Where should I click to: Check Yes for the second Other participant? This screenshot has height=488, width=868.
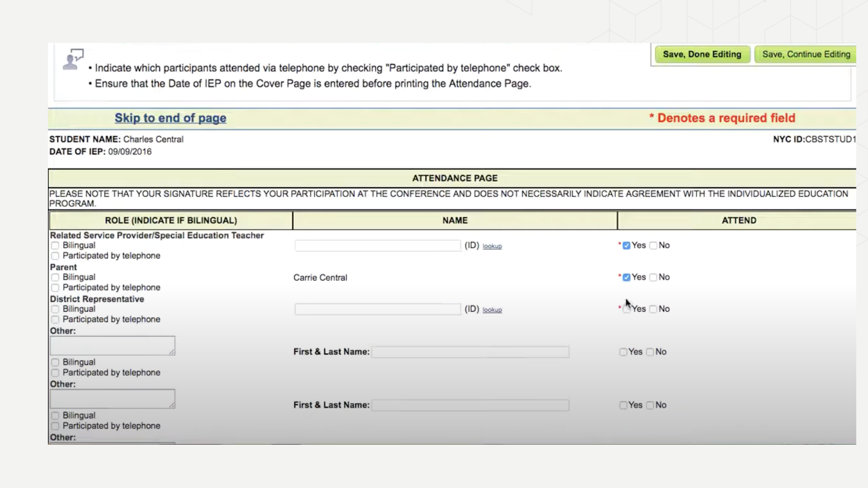click(x=623, y=405)
